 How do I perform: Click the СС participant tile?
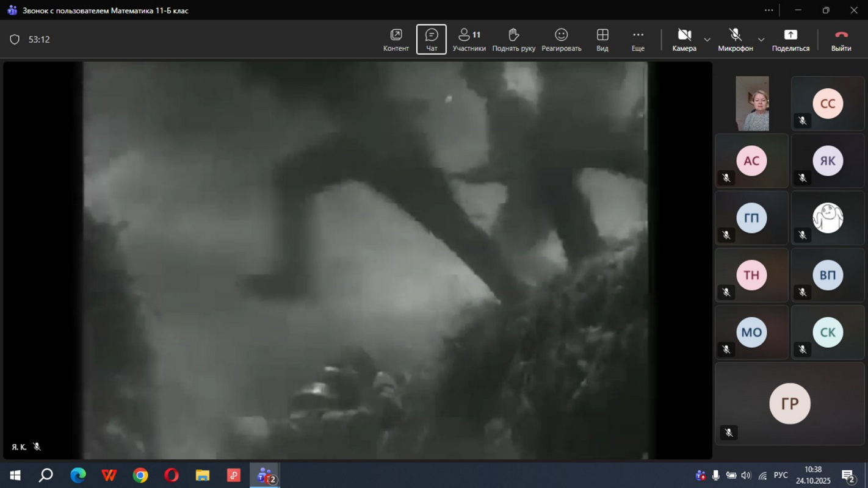click(827, 104)
